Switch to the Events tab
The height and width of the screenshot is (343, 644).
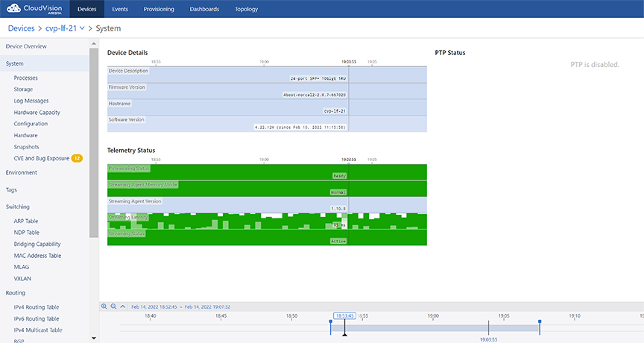(x=120, y=9)
